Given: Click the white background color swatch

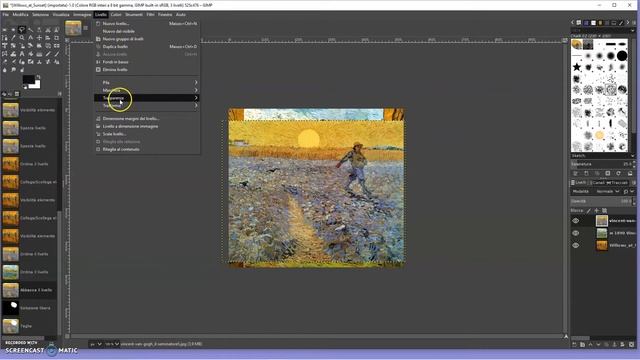Looking at the screenshot, I should click(x=36, y=85).
